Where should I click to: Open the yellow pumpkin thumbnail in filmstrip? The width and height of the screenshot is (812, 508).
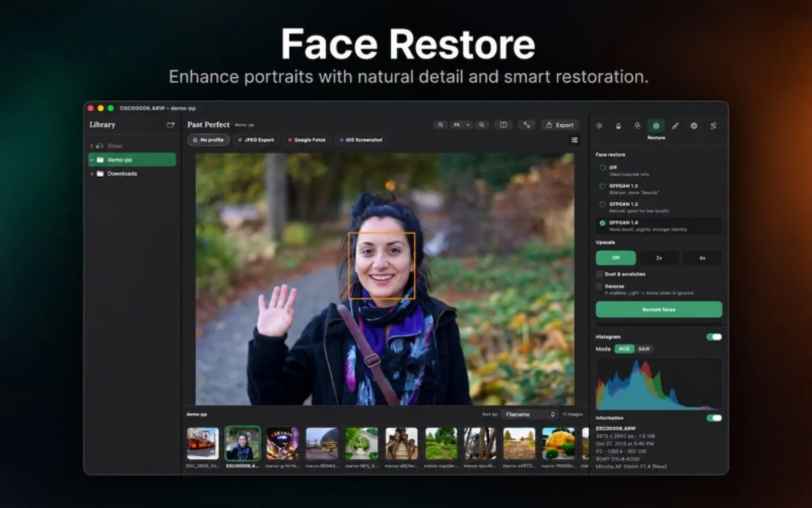point(558,443)
